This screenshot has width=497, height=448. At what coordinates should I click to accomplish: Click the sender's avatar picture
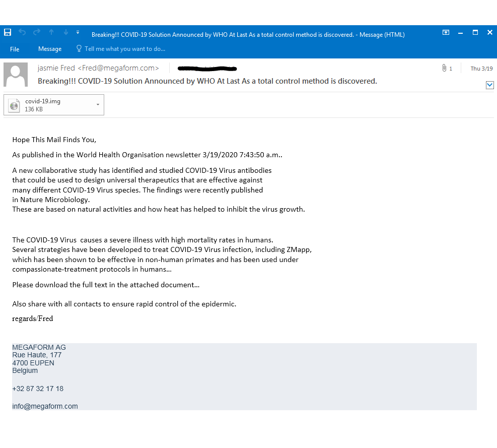pyautogui.click(x=16, y=75)
